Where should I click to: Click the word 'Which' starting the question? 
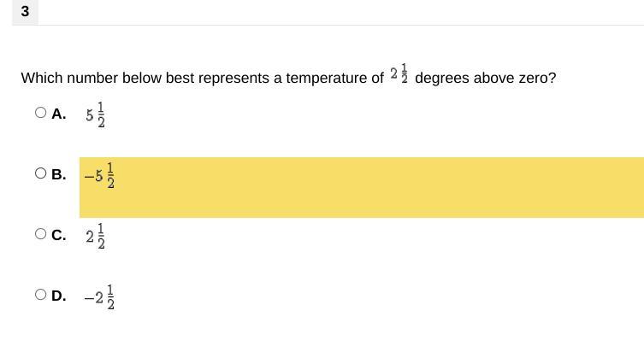[x=41, y=78]
